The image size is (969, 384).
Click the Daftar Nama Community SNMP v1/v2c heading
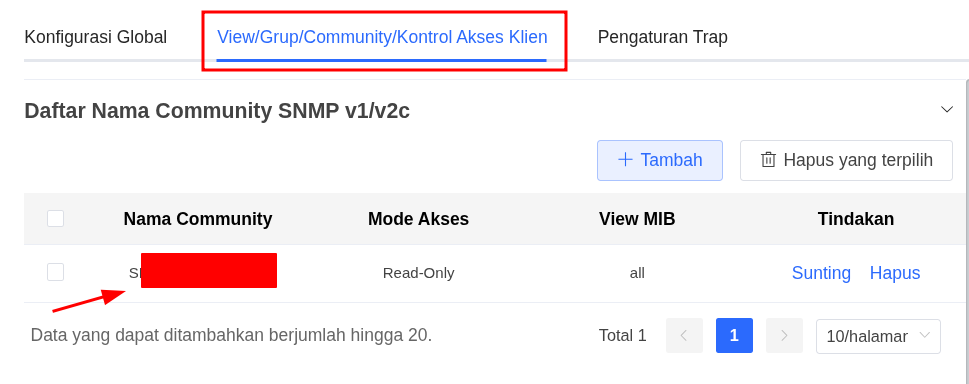click(217, 111)
